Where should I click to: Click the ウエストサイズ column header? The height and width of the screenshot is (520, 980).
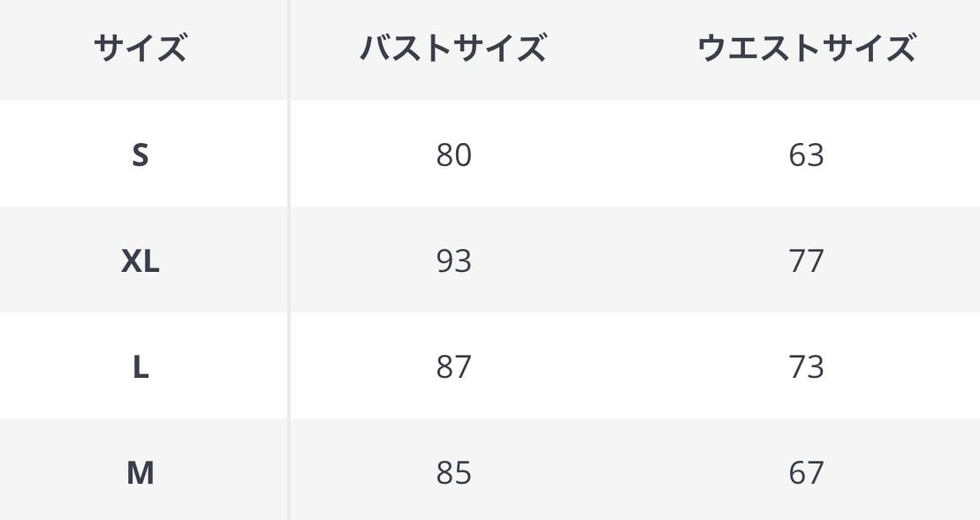(806, 49)
